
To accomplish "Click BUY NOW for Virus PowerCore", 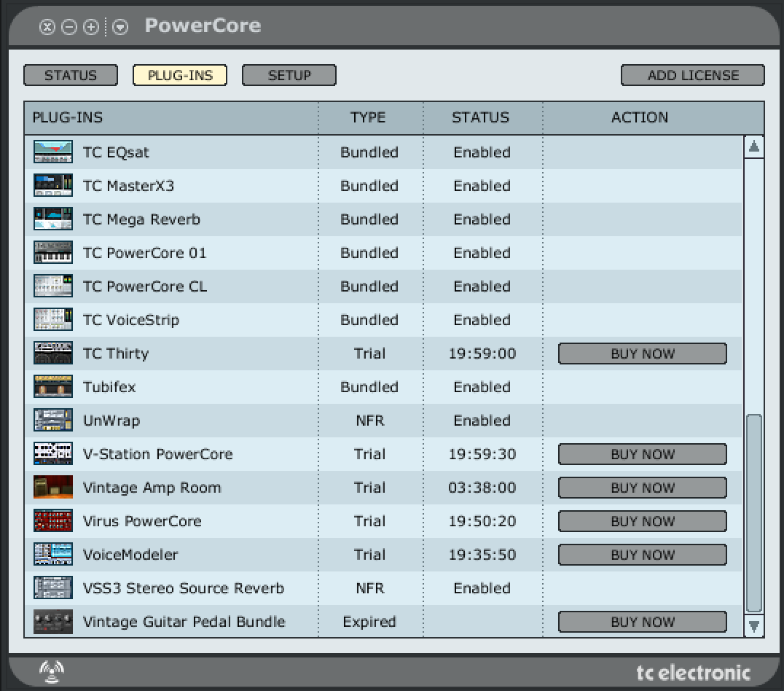I will 643,521.
